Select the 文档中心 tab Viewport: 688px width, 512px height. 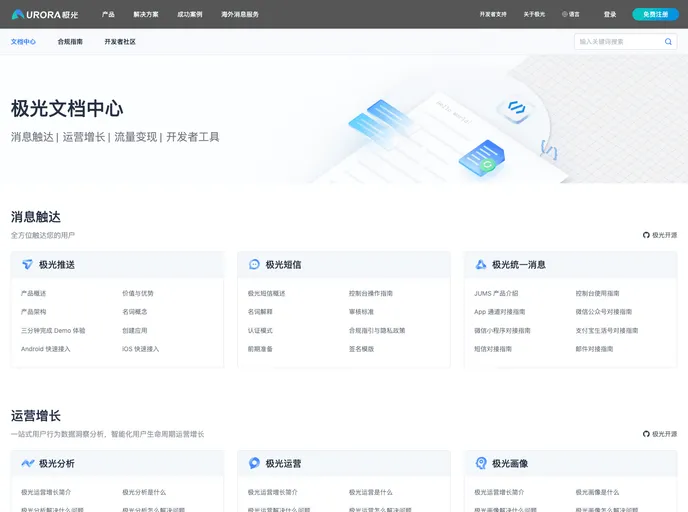click(x=23, y=42)
